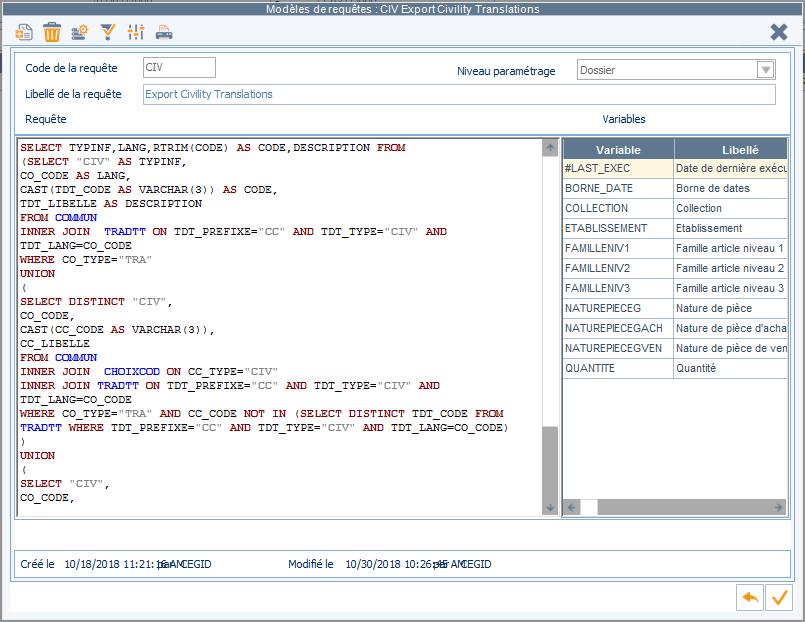
Task: Click the Code de la requête field
Action: pyautogui.click(x=179, y=67)
